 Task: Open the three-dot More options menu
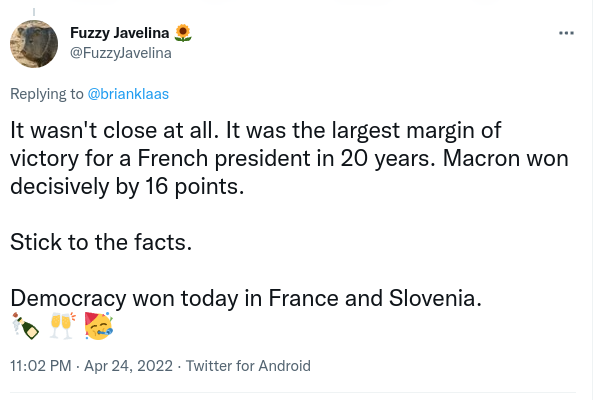pyautogui.click(x=566, y=33)
